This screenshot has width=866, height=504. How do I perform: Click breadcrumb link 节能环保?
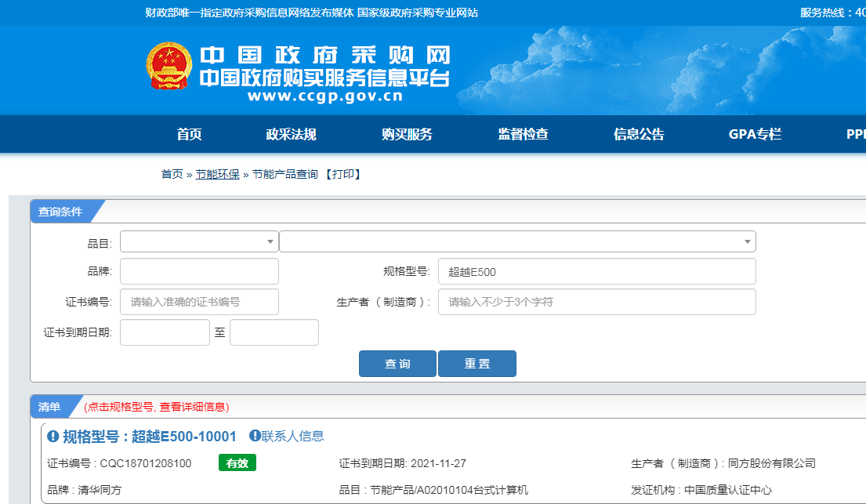point(218,174)
